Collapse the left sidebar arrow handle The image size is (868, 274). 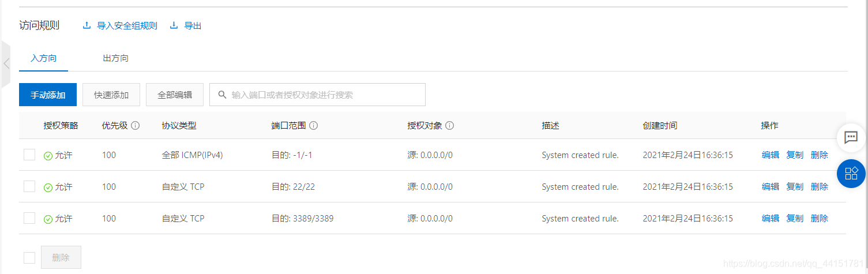(x=6, y=63)
